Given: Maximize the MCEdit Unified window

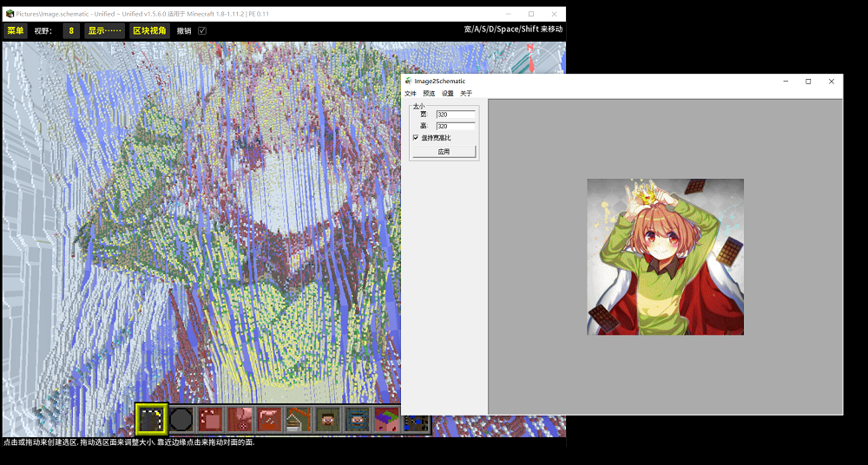Looking at the screenshot, I should pyautogui.click(x=531, y=14).
